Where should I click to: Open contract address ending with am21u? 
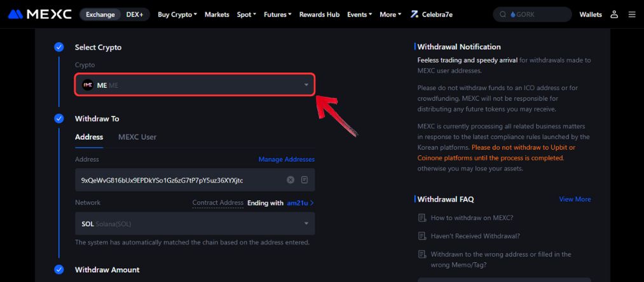[x=301, y=202]
